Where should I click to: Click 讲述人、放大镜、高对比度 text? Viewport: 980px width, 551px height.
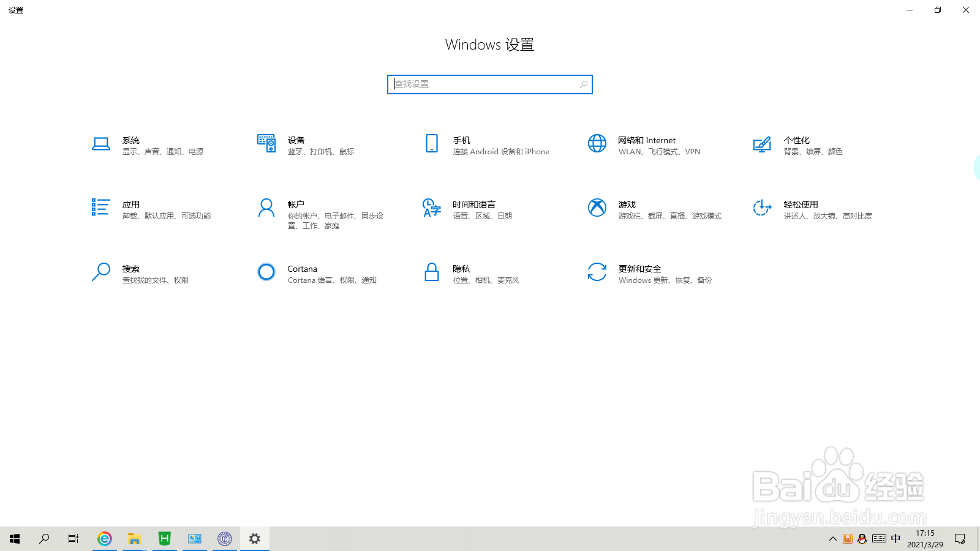(828, 216)
